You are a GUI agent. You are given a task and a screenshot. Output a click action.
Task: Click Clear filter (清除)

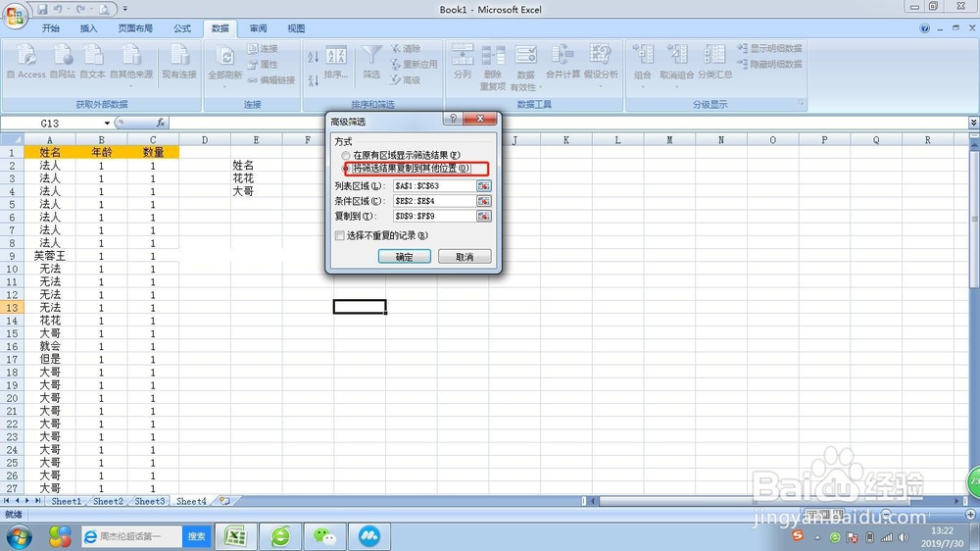[407, 48]
